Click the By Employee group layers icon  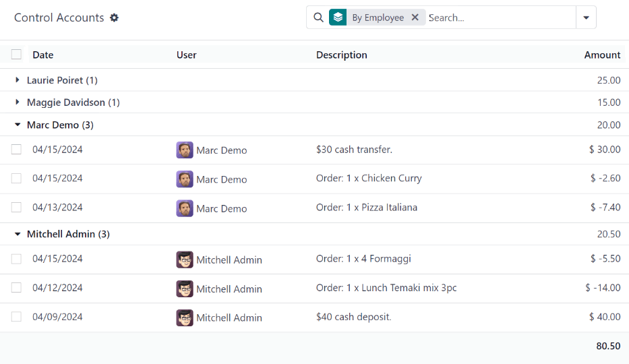click(338, 18)
